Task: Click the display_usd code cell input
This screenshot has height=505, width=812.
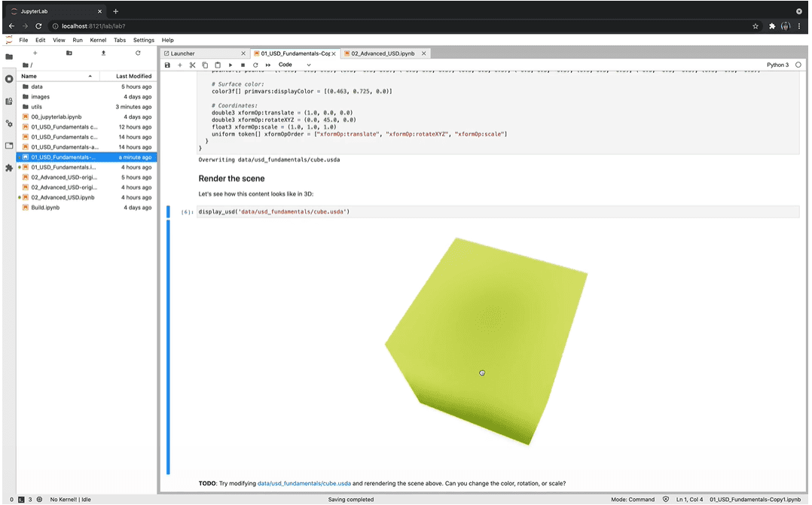Action: pos(498,212)
